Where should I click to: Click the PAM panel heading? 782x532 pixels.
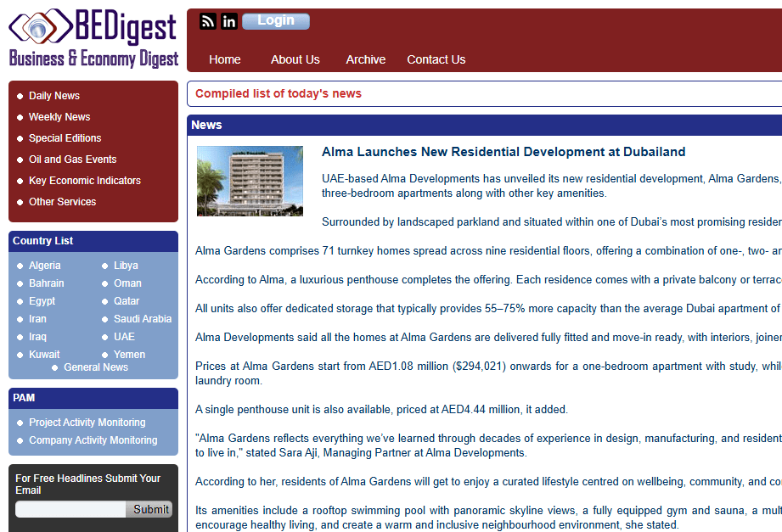24,398
